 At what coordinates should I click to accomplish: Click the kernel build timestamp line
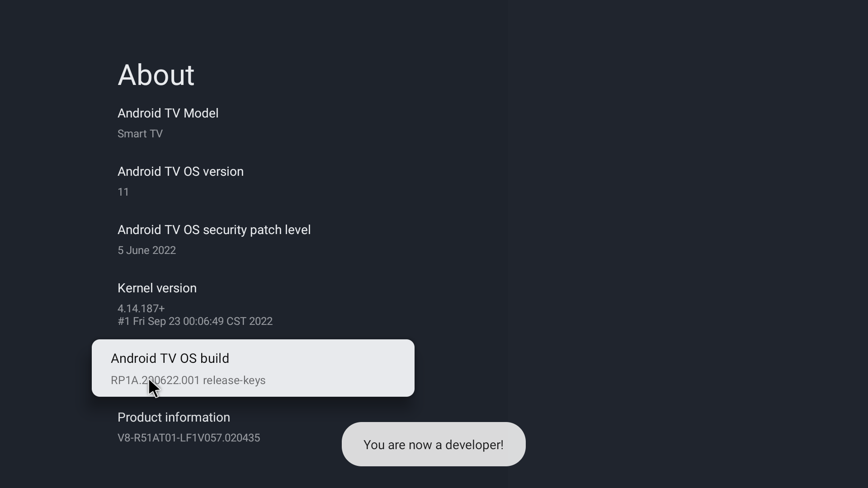[x=195, y=321]
